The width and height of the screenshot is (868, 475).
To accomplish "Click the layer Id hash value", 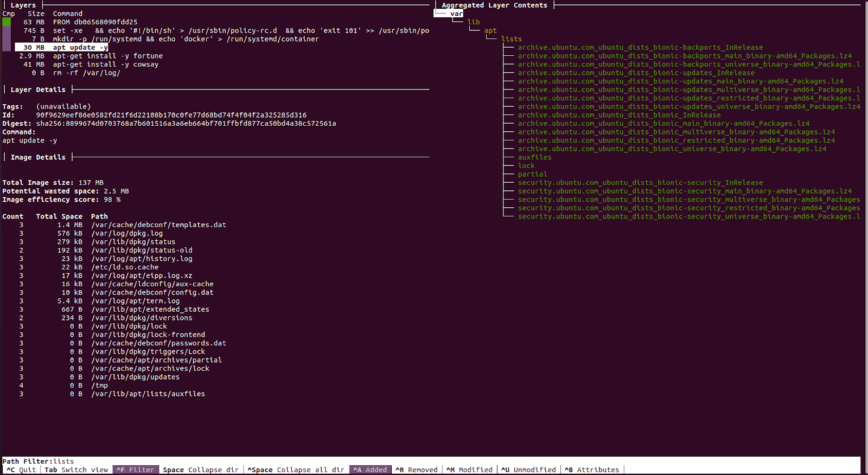I will [x=171, y=115].
